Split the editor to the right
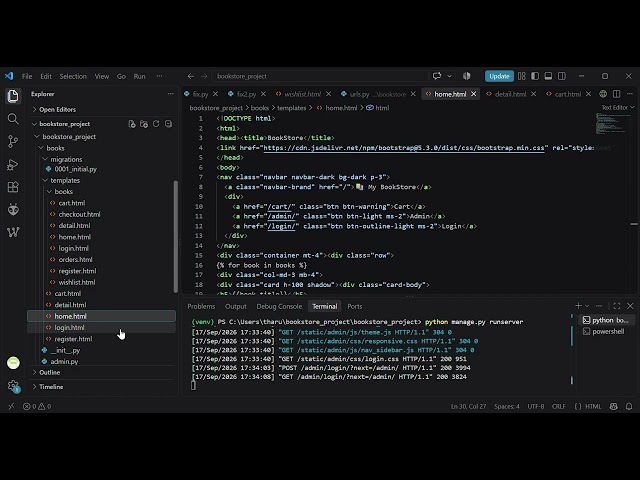640x480 pixels. click(x=616, y=94)
